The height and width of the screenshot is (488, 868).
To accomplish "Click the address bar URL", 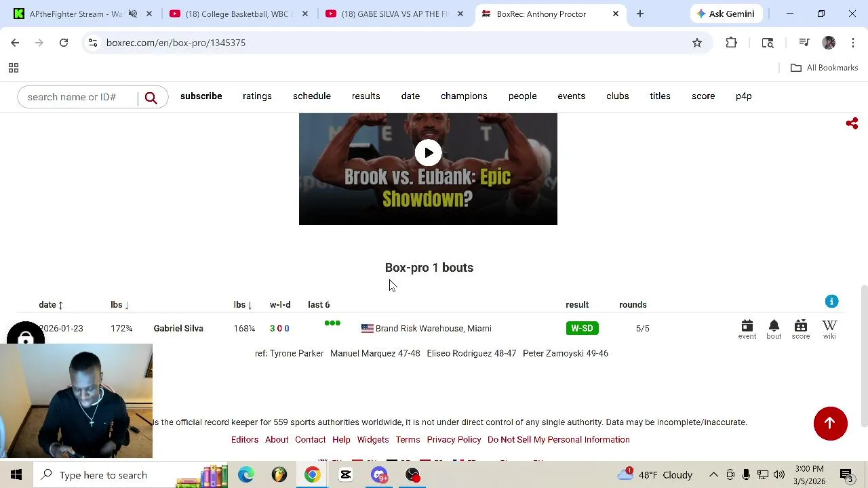I will [x=176, y=43].
